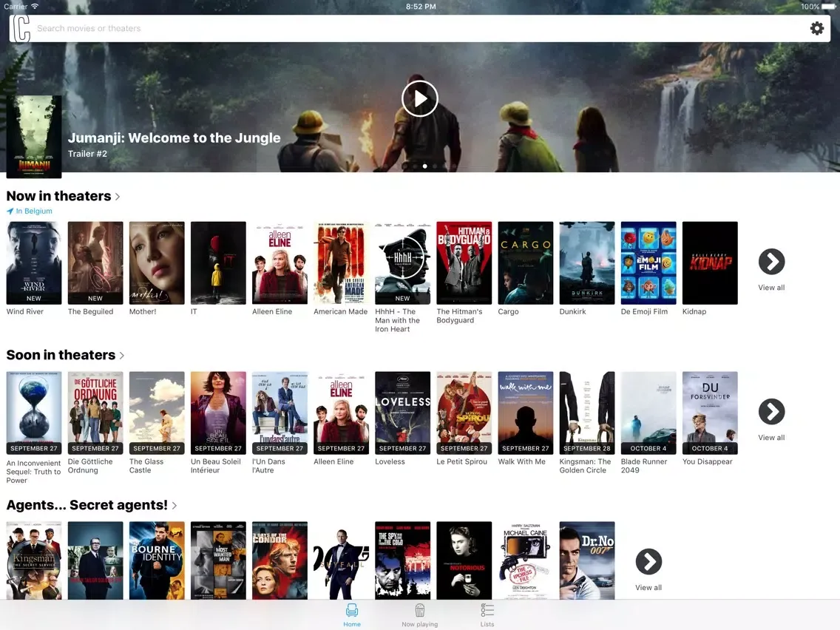This screenshot has width=840, height=630.
Task: Expand the Agents... Secret agents! chevron
Action: point(174,506)
